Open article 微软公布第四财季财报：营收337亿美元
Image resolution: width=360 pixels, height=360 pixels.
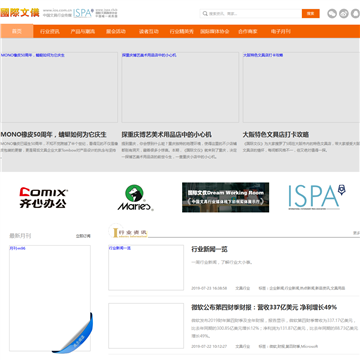(264, 307)
